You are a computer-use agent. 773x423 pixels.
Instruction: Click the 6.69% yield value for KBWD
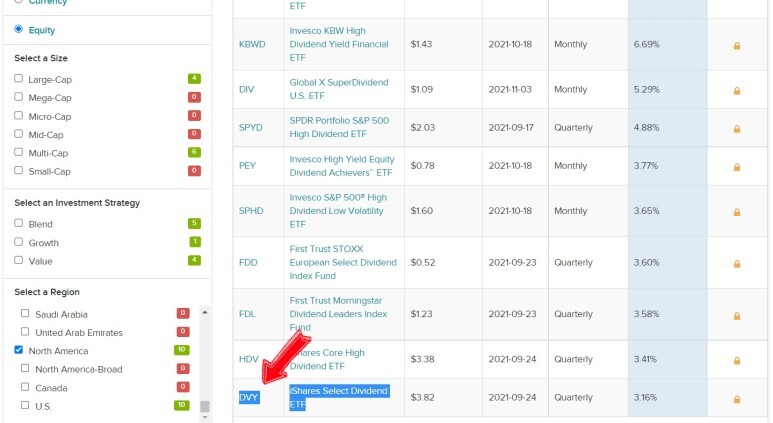point(646,44)
